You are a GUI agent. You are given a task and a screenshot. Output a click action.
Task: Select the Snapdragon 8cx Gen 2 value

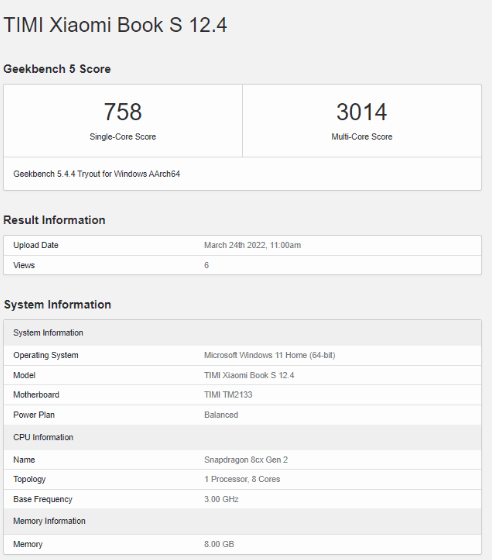click(x=246, y=460)
